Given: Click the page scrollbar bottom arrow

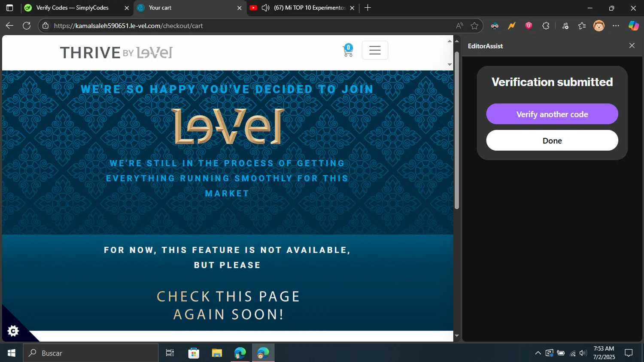Looking at the screenshot, I should [x=457, y=336].
